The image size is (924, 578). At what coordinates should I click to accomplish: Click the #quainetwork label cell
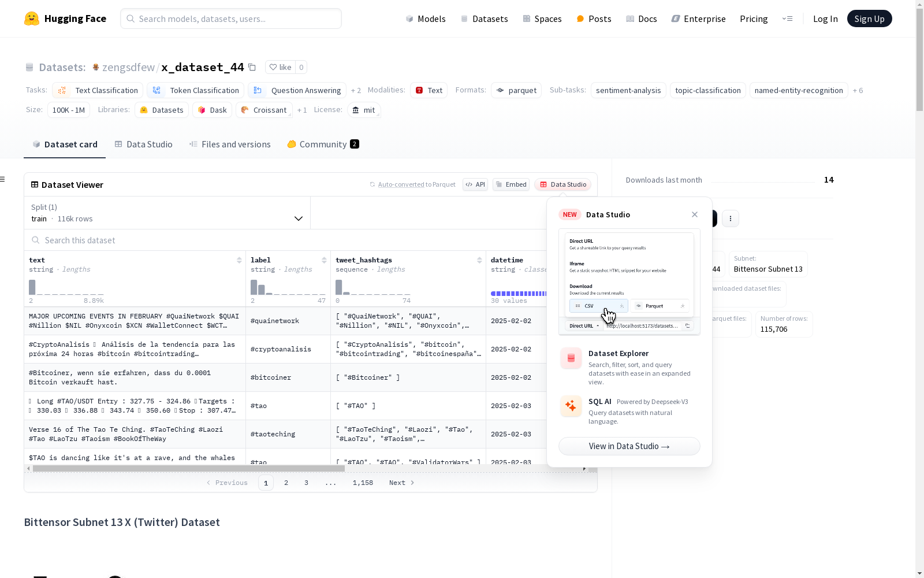coord(288,321)
